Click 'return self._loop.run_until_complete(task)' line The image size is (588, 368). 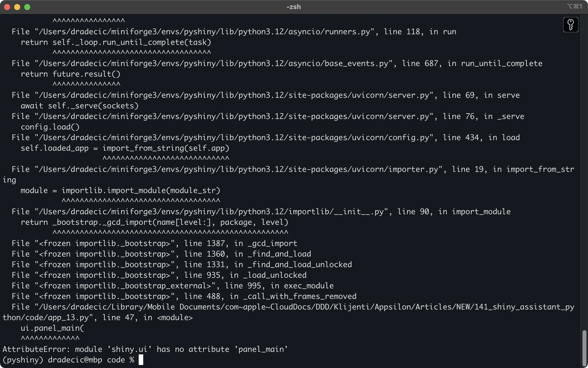116,42
